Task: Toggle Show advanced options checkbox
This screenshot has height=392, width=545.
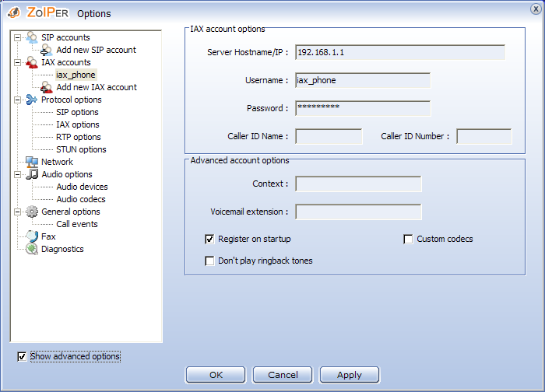Action: click(x=23, y=357)
